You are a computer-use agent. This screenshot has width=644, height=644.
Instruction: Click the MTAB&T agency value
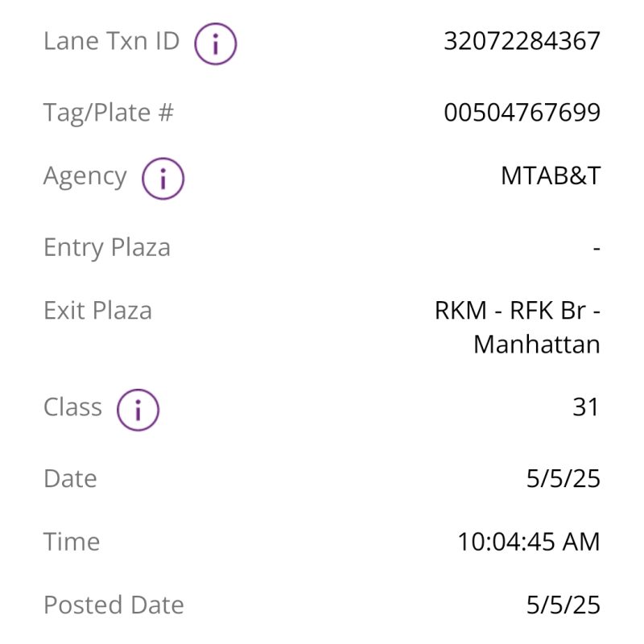click(551, 175)
